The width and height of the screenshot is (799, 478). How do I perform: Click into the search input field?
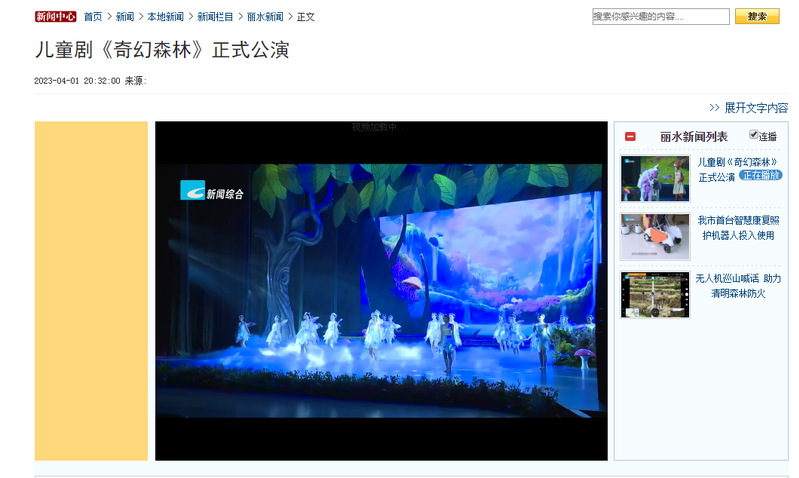[x=660, y=17]
